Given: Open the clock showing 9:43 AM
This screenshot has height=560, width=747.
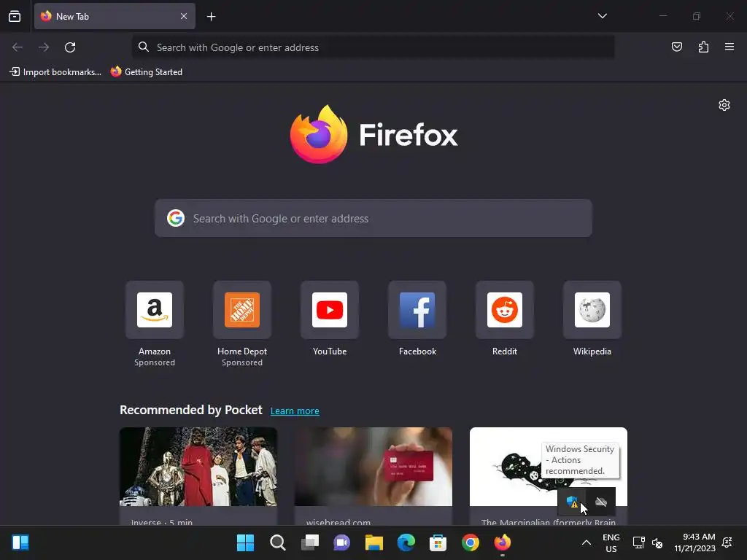Looking at the screenshot, I should click(694, 542).
